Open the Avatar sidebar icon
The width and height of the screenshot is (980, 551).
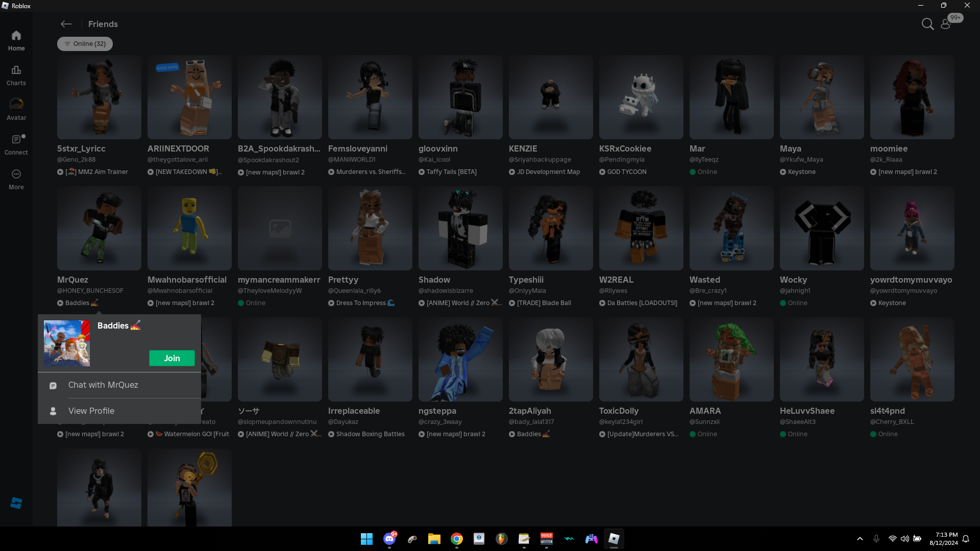tap(16, 110)
